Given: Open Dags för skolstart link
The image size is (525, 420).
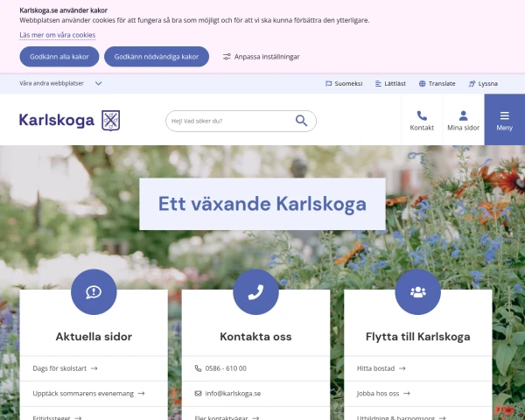Looking at the screenshot, I should 65,368.
